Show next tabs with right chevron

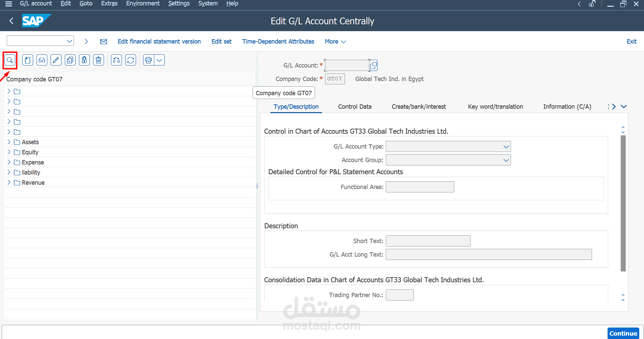pos(614,106)
